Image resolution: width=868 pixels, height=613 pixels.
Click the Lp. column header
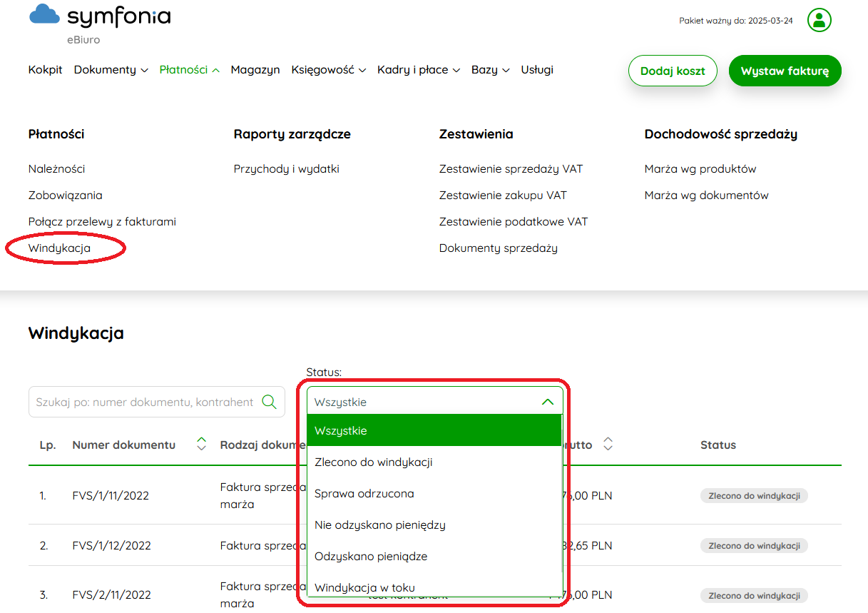pos(48,445)
